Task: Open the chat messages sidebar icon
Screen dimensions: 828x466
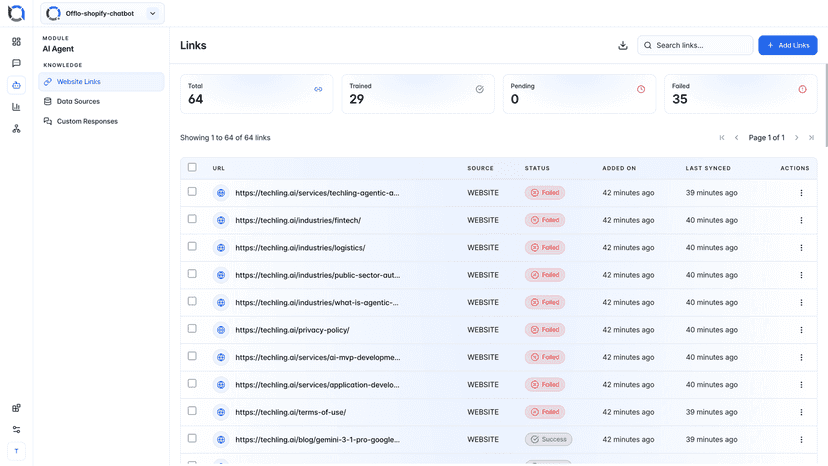Action: point(16,63)
